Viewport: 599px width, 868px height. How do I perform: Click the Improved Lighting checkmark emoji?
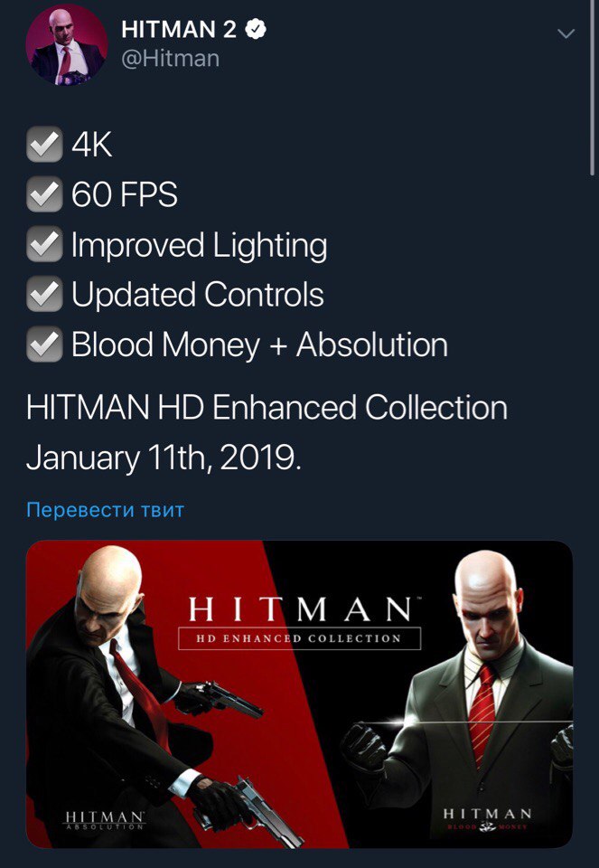pos(44,244)
